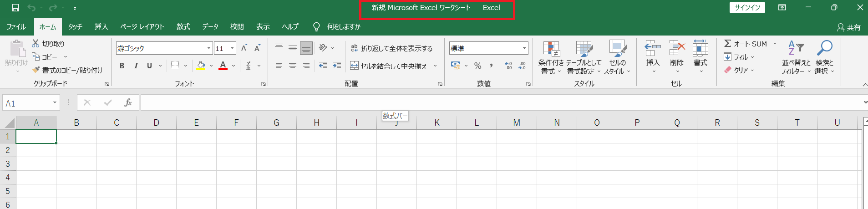This screenshot has height=209, width=868.
Task: Click the Save icon in quick access toolbar
Action: click(15, 8)
